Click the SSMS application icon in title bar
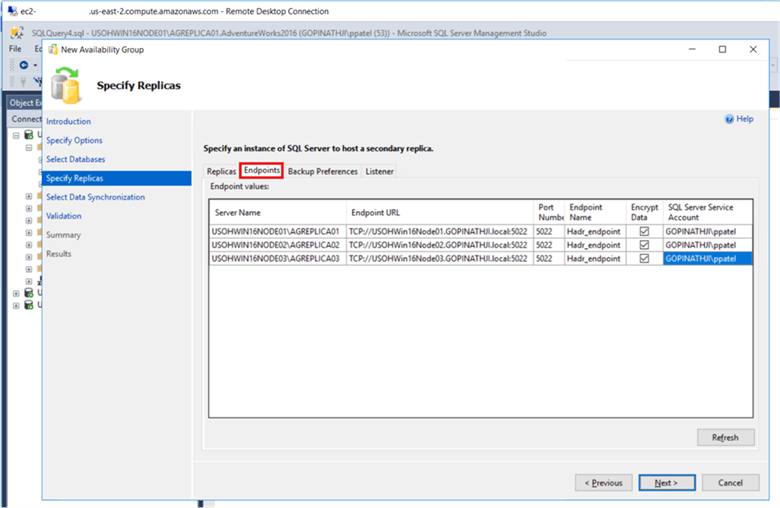This screenshot has width=780, height=508. click(x=17, y=33)
